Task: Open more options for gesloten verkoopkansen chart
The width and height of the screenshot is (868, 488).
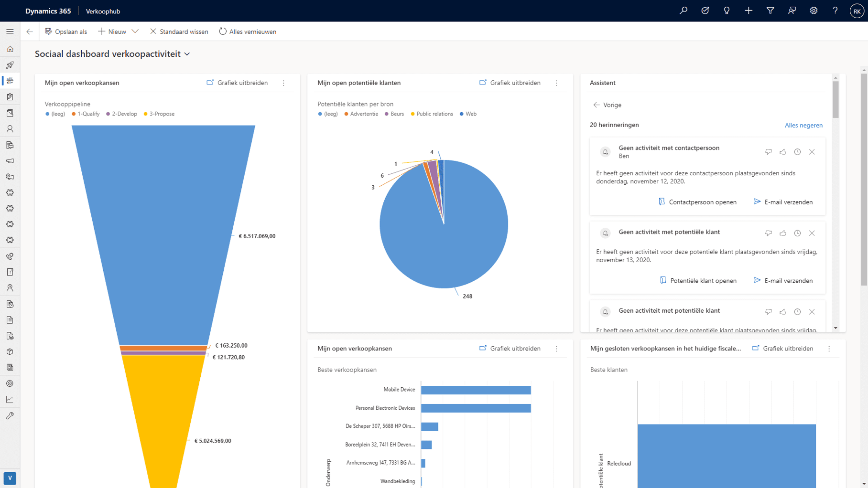Action: [829, 349]
